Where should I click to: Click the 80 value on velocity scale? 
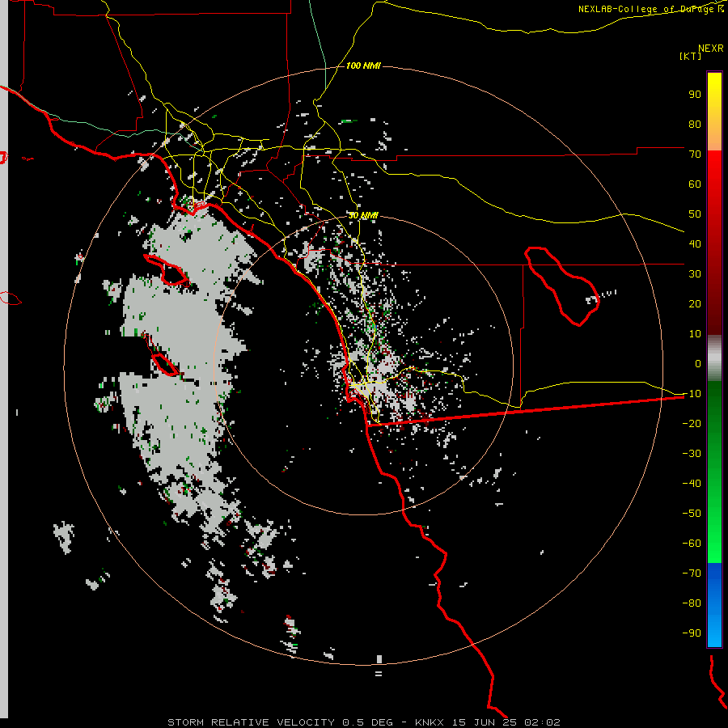(x=695, y=124)
